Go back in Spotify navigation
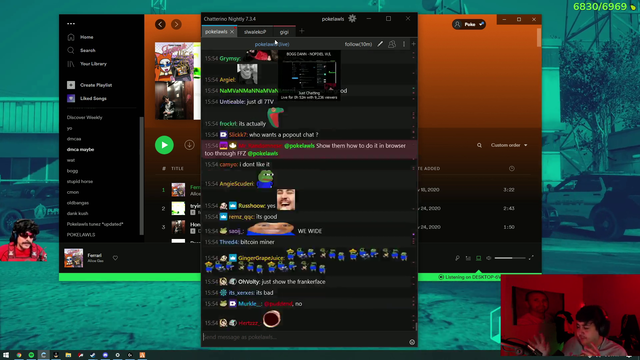The width and height of the screenshot is (640, 360). [x=160, y=24]
